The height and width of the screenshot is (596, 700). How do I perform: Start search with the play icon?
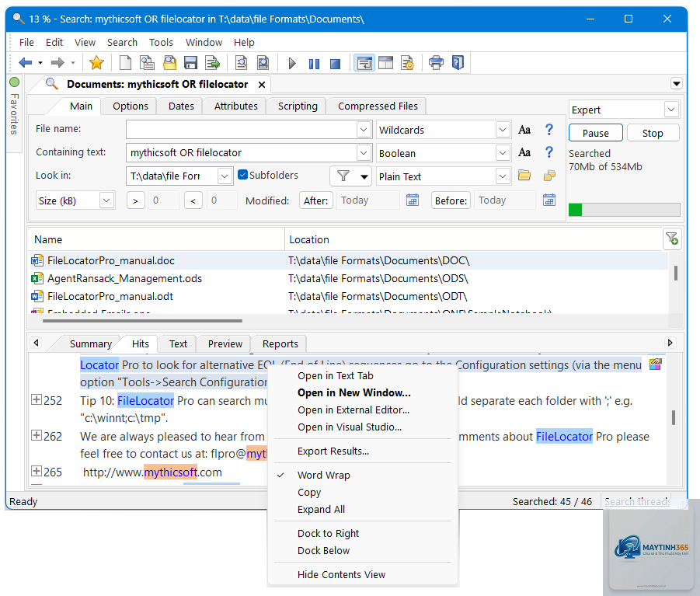click(x=292, y=64)
